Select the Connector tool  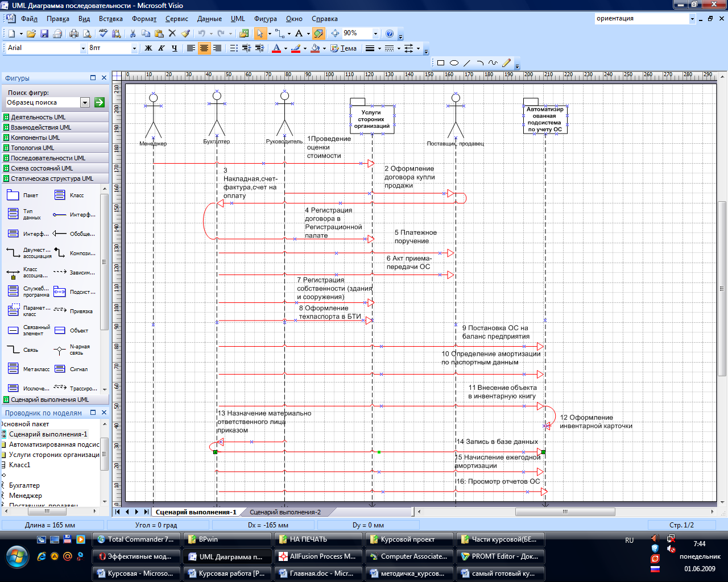tap(279, 34)
